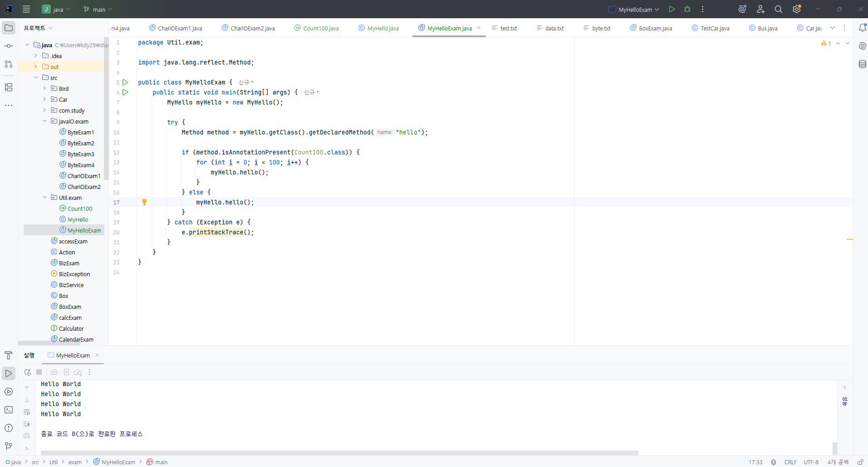Open the Services tool window icon
Viewport: 868px width, 467px height.
click(x=9, y=392)
